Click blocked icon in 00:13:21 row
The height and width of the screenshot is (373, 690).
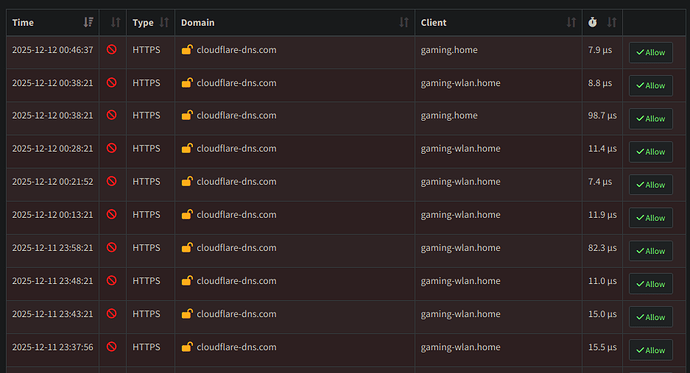112,214
